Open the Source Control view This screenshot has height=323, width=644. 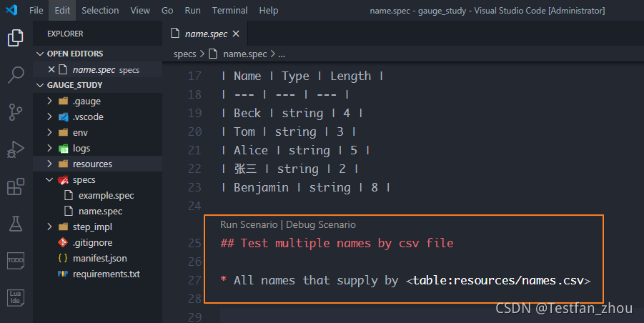pos(16,112)
